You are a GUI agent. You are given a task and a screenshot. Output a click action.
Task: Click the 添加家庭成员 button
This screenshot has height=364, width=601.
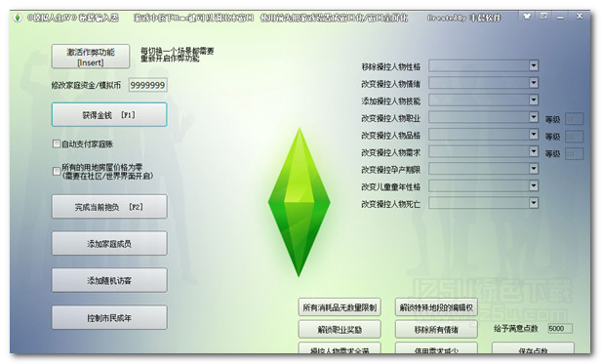pos(109,243)
